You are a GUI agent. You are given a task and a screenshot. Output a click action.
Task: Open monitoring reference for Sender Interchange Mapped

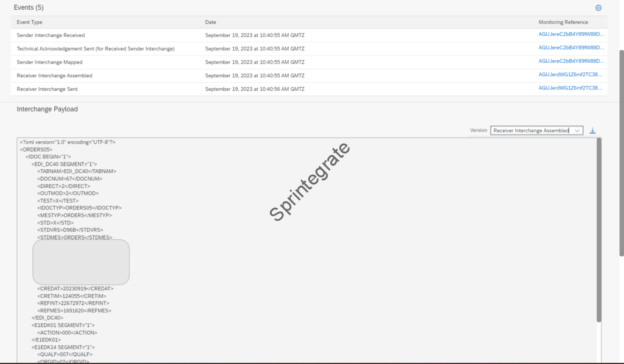(571, 61)
